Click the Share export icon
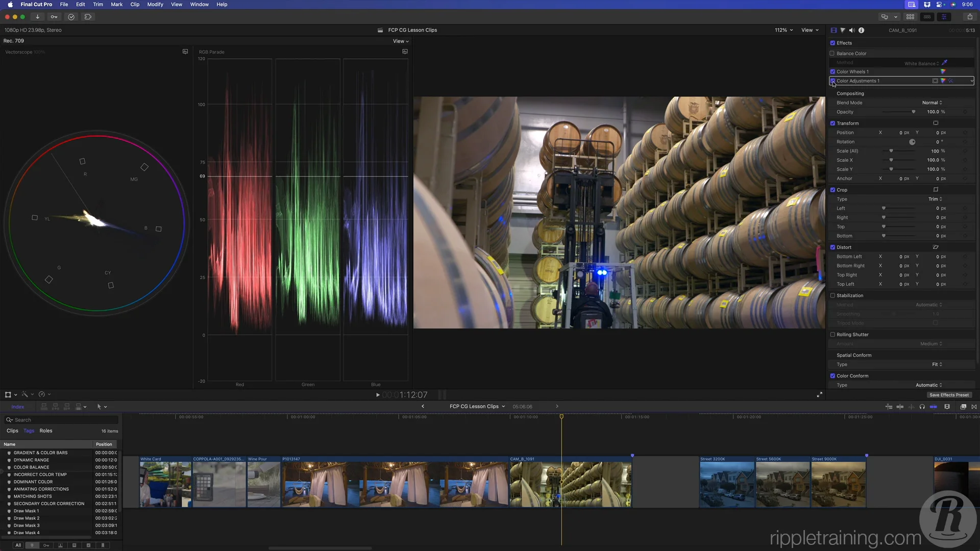 coord(970,17)
